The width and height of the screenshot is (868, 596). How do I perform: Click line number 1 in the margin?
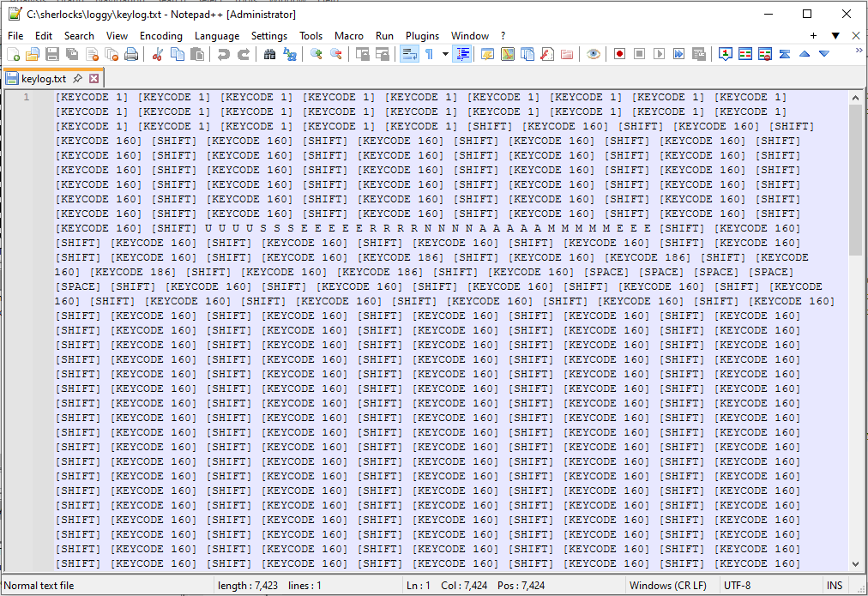26,98
